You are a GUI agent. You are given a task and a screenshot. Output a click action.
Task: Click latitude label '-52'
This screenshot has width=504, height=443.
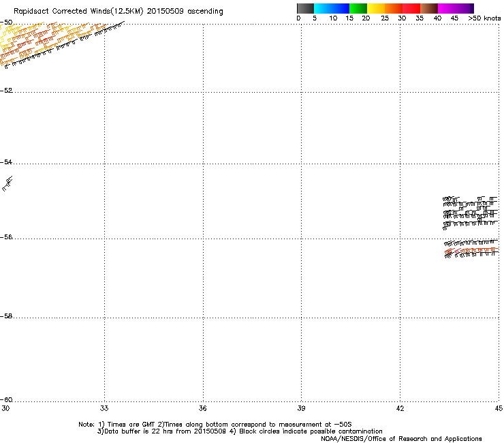6,91
